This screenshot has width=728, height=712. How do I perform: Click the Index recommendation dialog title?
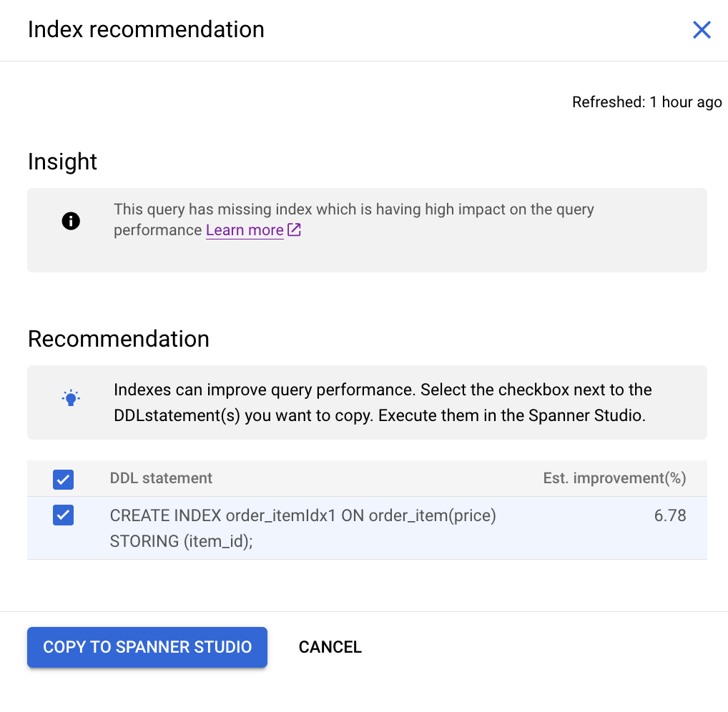(146, 29)
